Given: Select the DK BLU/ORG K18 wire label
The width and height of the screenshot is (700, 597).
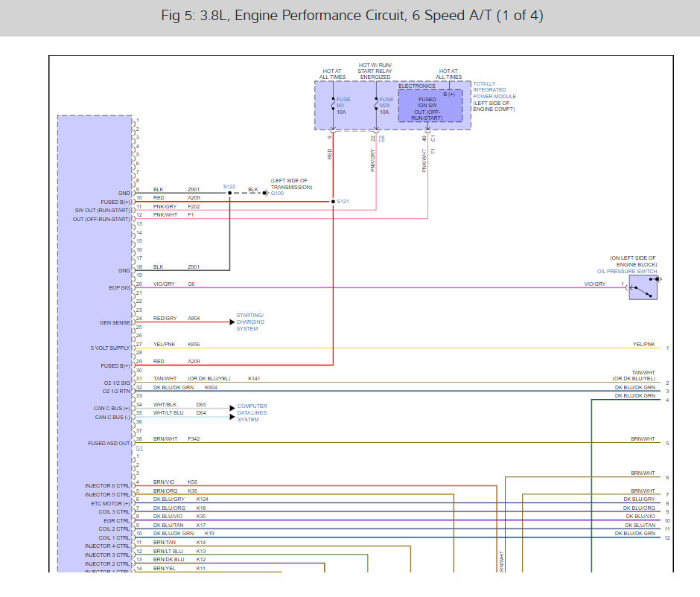Looking at the screenshot, I should pyautogui.click(x=179, y=508).
